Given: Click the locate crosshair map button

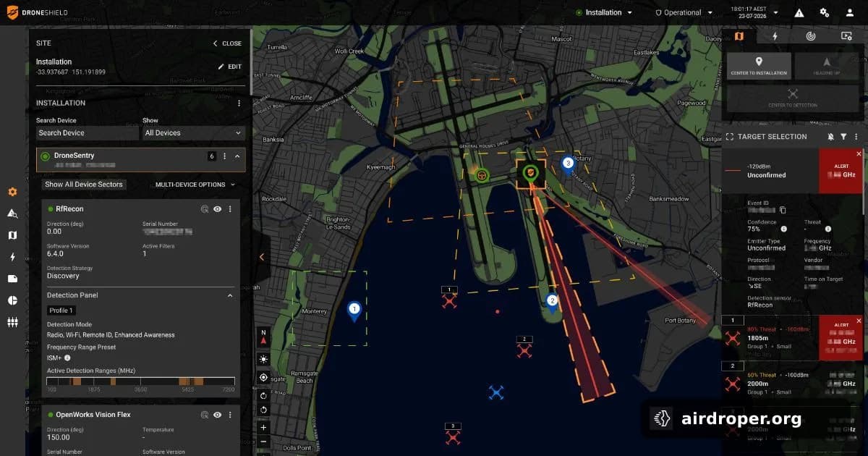Looking at the screenshot, I should [x=263, y=377].
